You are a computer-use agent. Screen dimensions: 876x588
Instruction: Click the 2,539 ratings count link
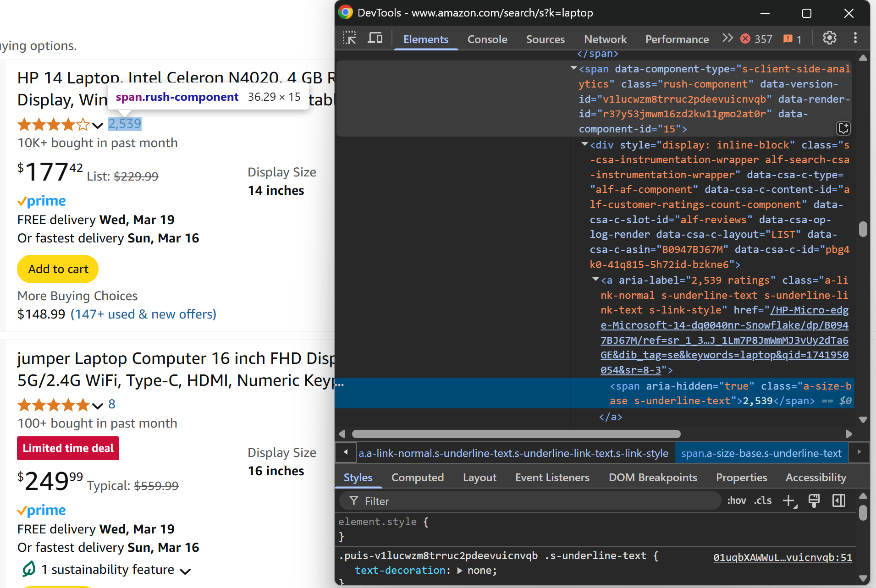pyautogui.click(x=125, y=124)
